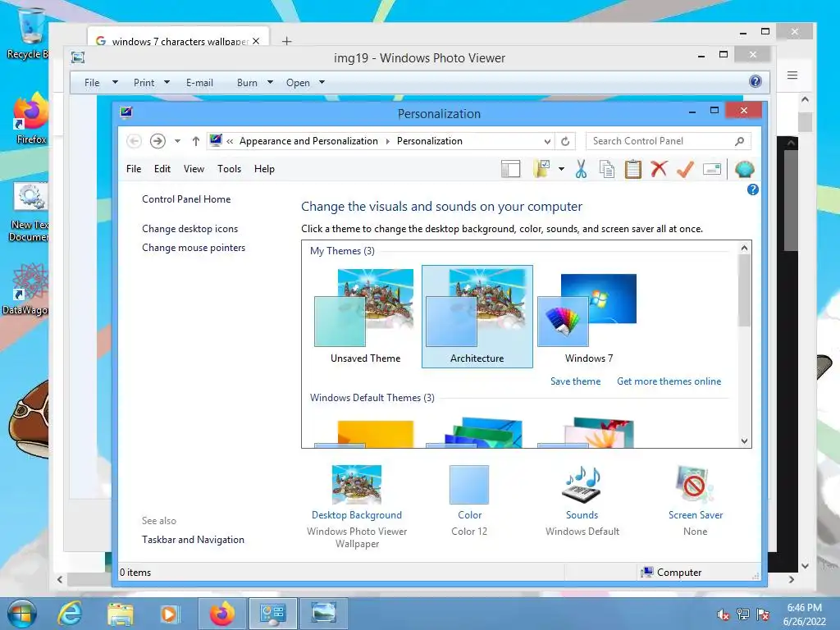Click Change mouse pointers link

tap(194, 248)
